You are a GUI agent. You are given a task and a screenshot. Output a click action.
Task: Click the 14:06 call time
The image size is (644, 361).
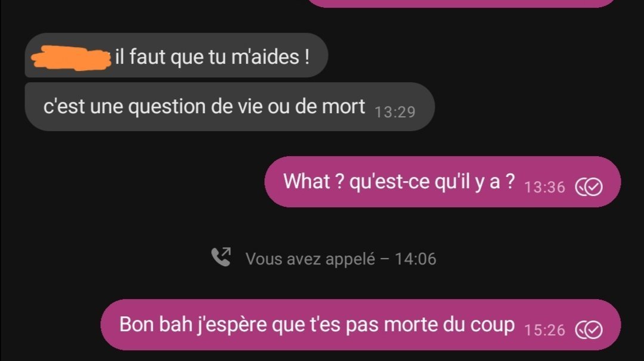(x=415, y=259)
